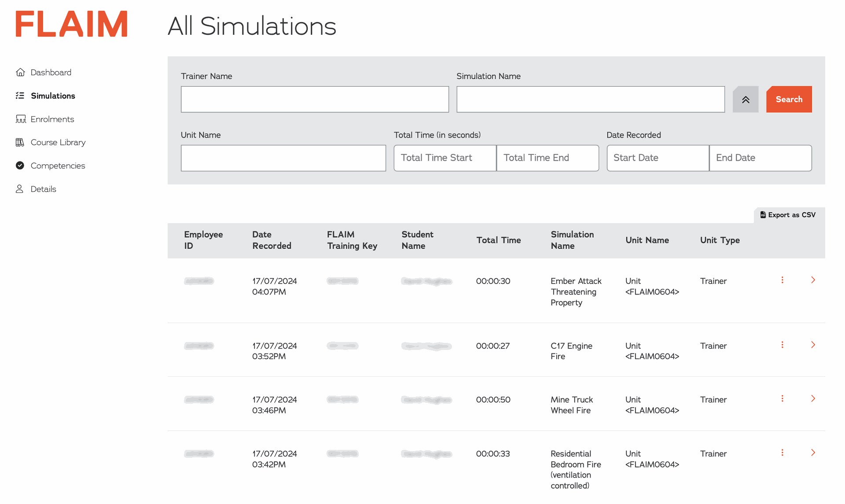Click Residential Bedroom Fire simulation name
This screenshot has height=504, width=845.
(576, 470)
